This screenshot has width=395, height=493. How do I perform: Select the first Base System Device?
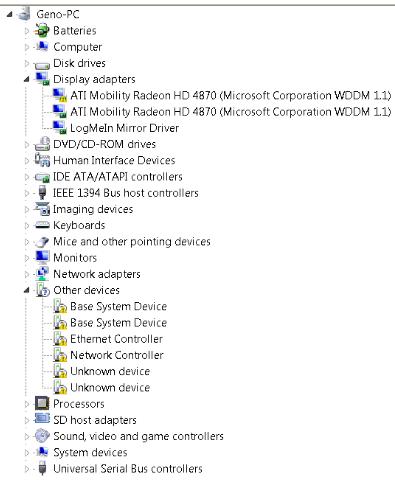[118, 306]
